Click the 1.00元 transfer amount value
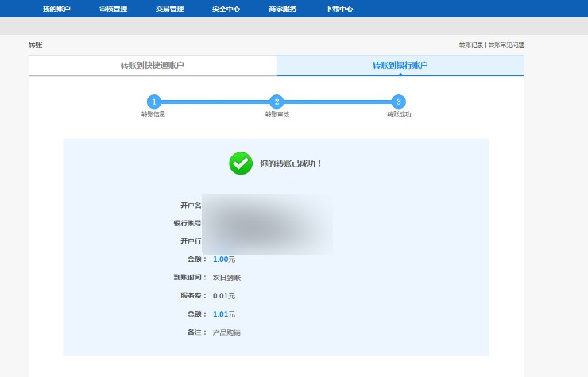Screen dimensions: 588x377 pos(224,259)
